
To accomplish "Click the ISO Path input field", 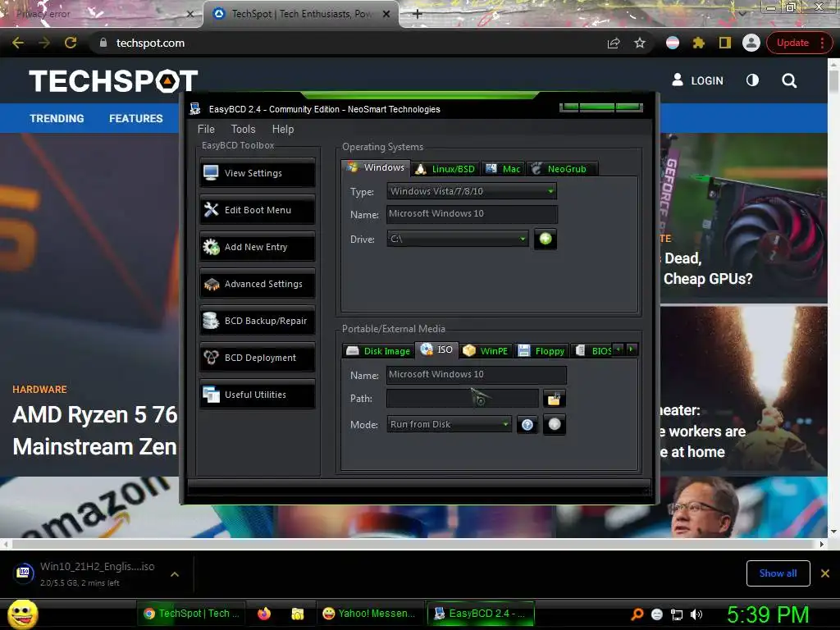I will pyautogui.click(x=463, y=399).
